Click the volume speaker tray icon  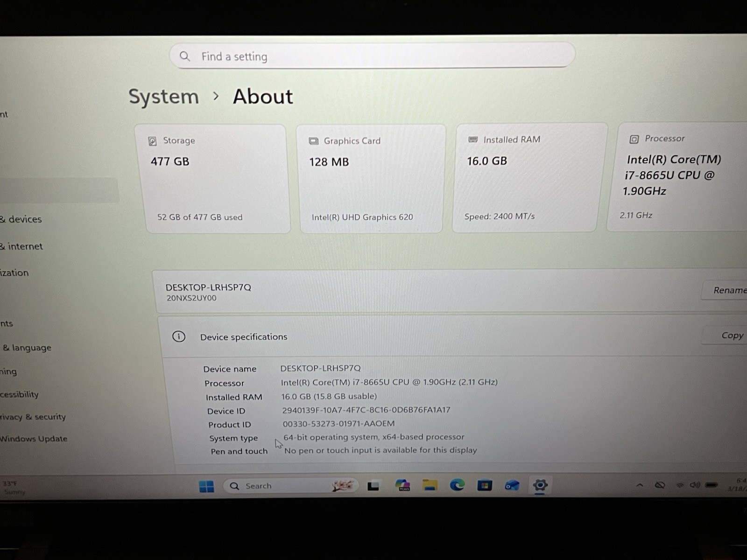695,485
